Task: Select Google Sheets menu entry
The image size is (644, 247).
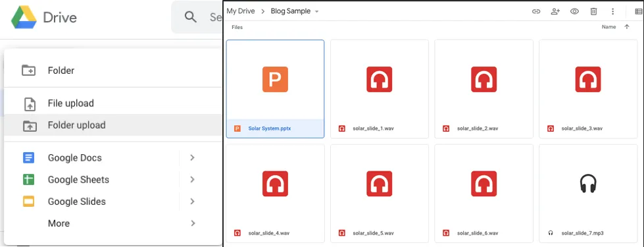Action: tap(113, 180)
